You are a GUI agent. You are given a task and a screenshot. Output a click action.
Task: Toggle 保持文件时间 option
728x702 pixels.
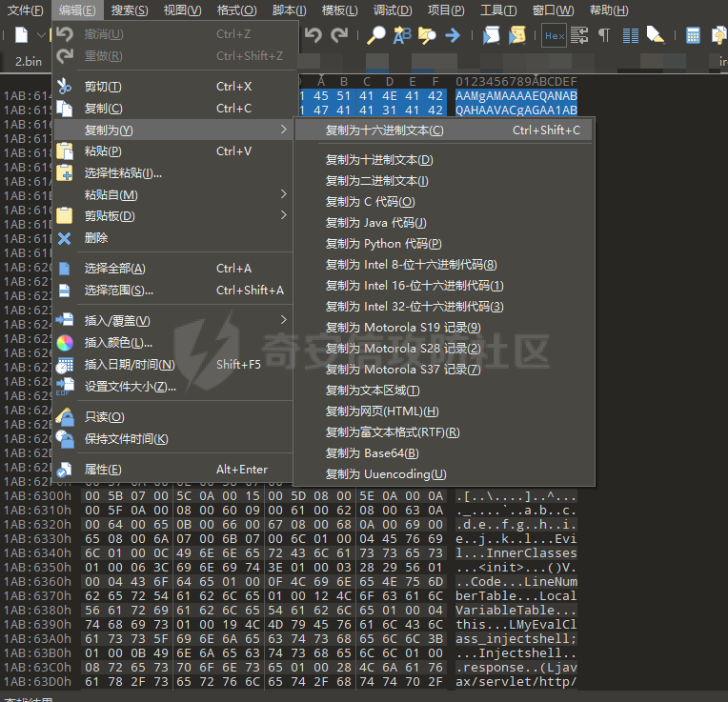[126, 439]
